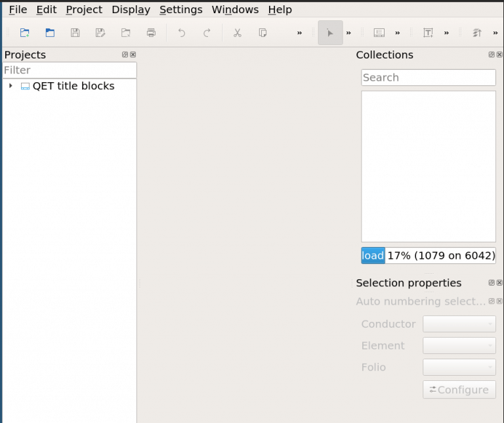
Task: Close the Projects panel
Action: click(x=133, y=55)
